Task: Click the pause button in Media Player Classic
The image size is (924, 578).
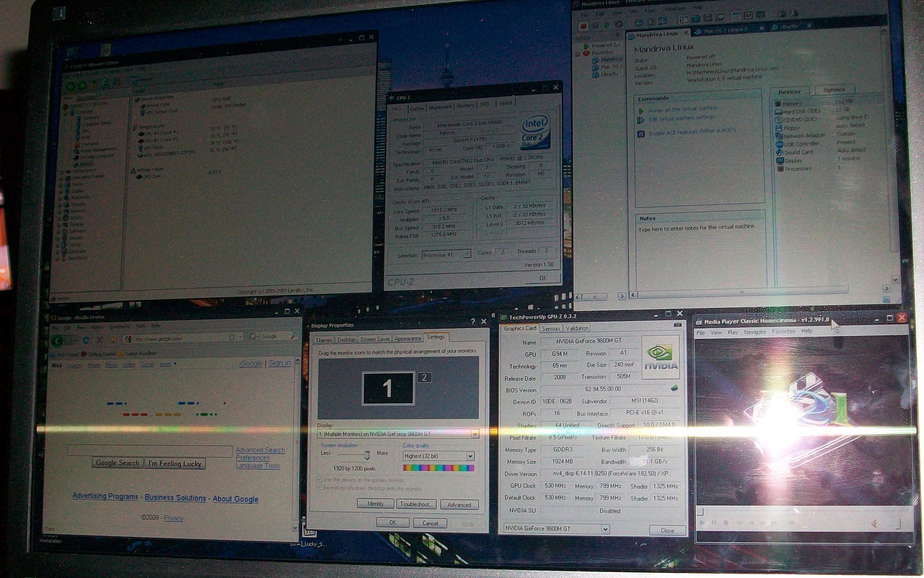Action: pyautogui.click(x=714, y=523)
